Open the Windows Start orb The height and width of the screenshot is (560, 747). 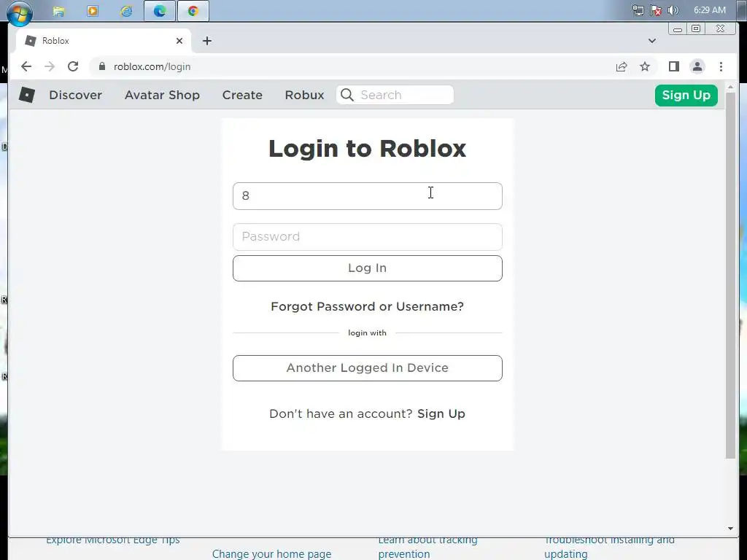(20, 12)
